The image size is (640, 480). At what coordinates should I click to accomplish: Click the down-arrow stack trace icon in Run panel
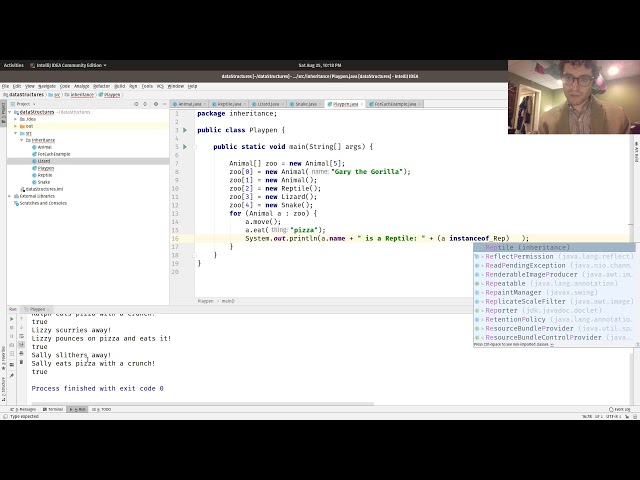click(x=22, y=328)
